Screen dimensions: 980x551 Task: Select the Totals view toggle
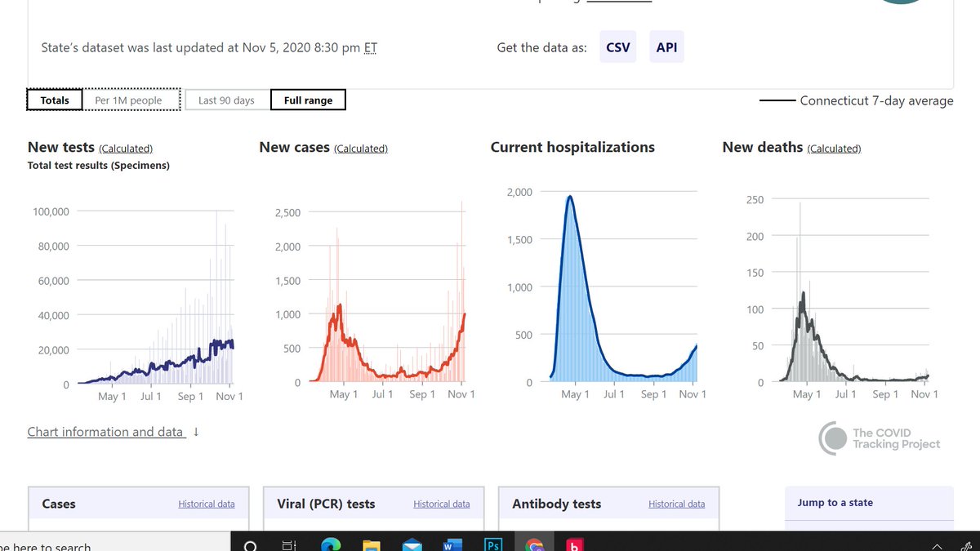click(x=55, y=100)
